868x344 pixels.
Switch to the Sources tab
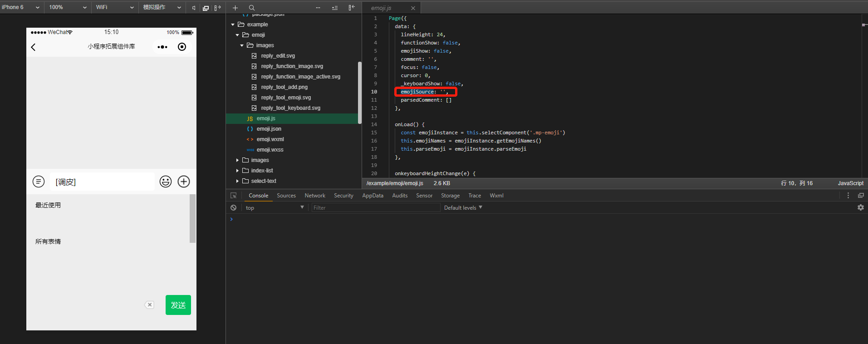(286, 196)
